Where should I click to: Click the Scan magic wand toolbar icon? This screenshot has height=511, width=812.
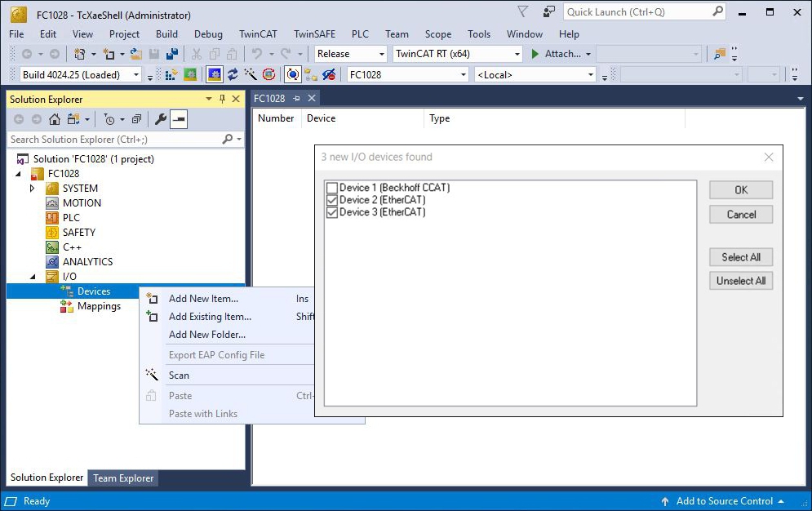251,75
